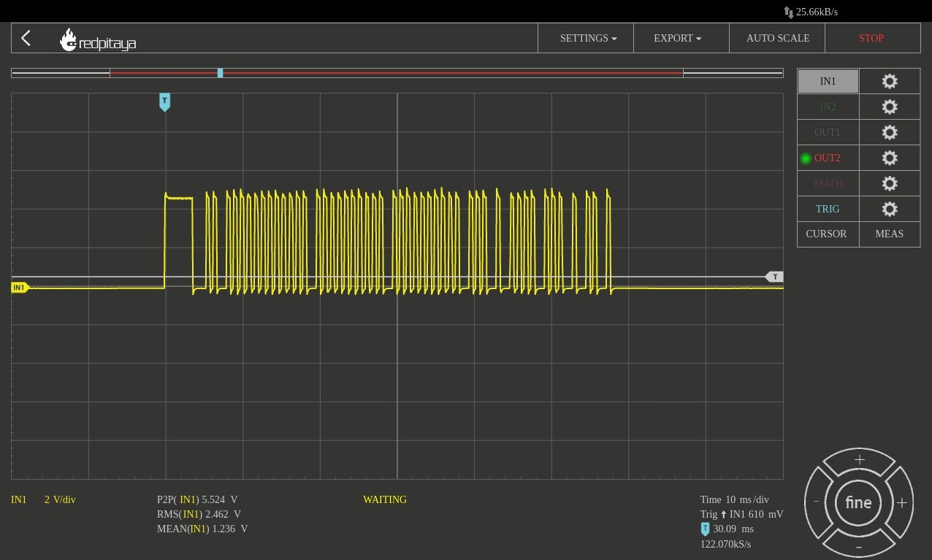The height and width of the screenshot is (560, 932).
Task: Click the minus on left of navigation dial
Action: [817, 502]
